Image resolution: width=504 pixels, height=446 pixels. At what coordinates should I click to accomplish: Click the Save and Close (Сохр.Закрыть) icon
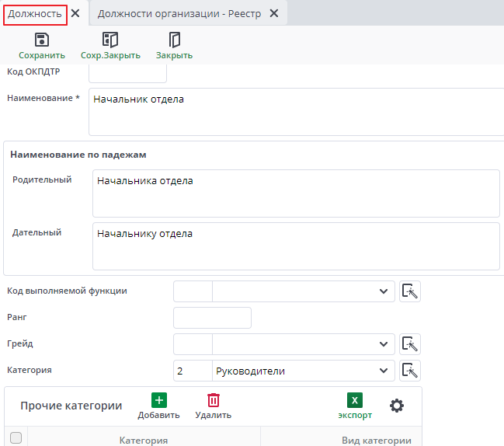[x=110, y=40]
